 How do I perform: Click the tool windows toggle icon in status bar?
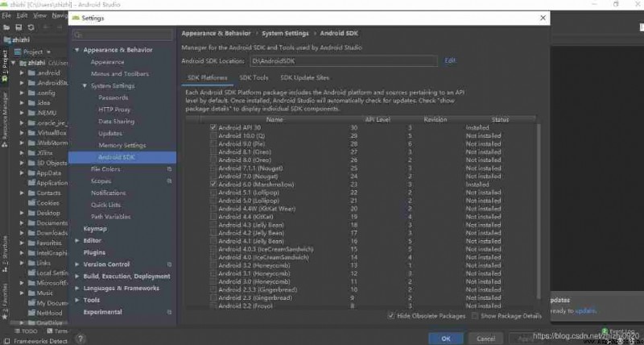[6, 341]
